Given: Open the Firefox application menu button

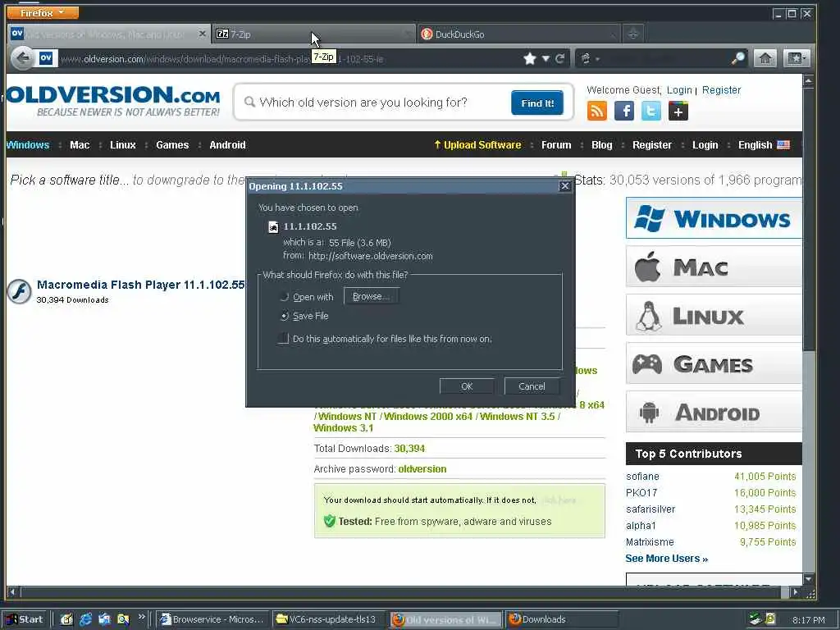Looking at the screenshot, I should (x=43, y=12).
